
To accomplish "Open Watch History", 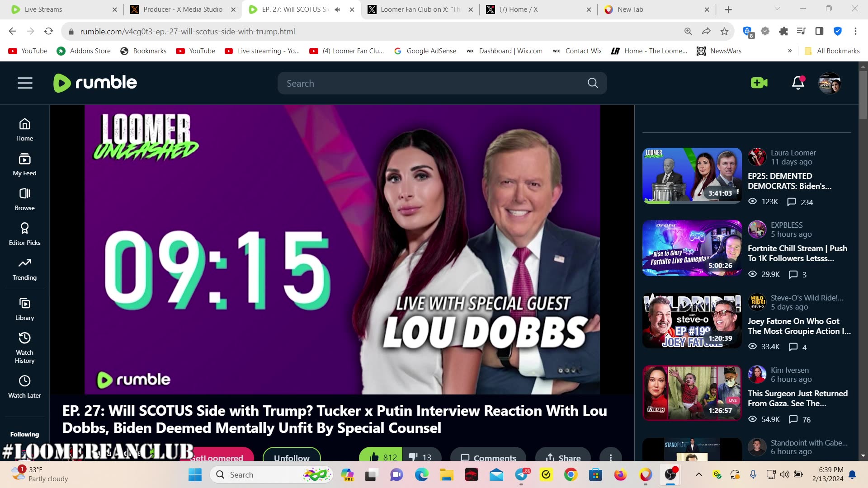I will pyautogui.click(x=24, y=347).
